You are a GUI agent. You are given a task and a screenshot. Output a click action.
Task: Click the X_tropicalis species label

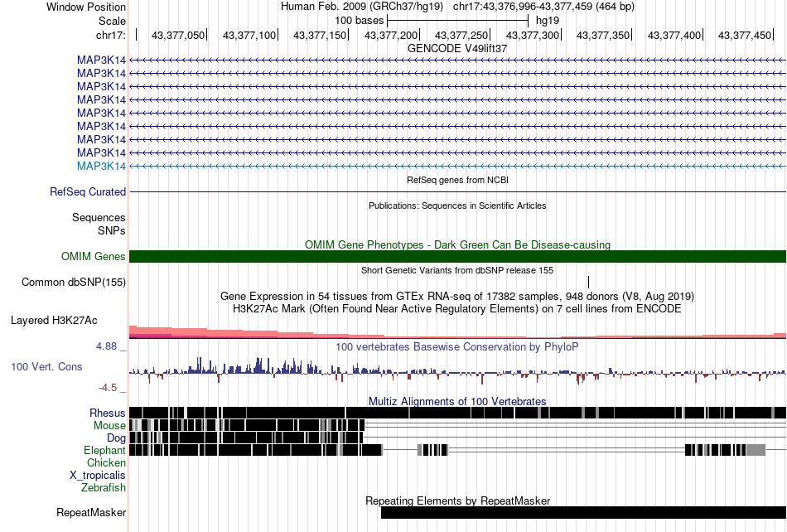click(98, 476)
